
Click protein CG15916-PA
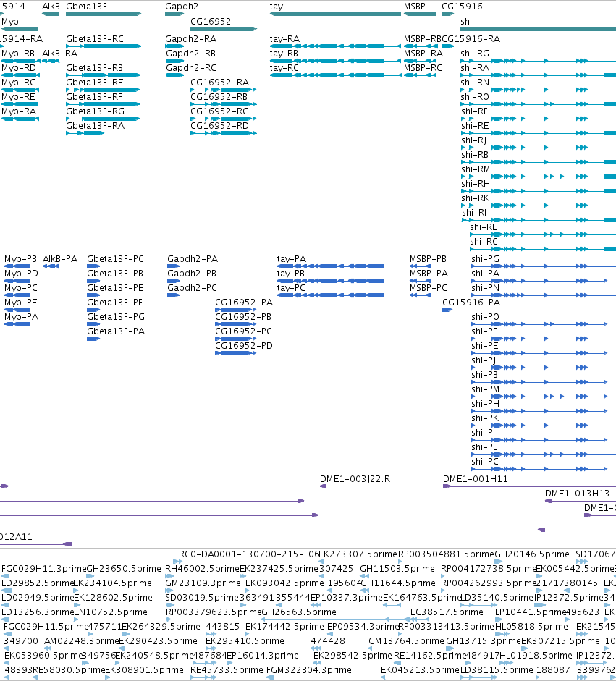coord(447,310)
